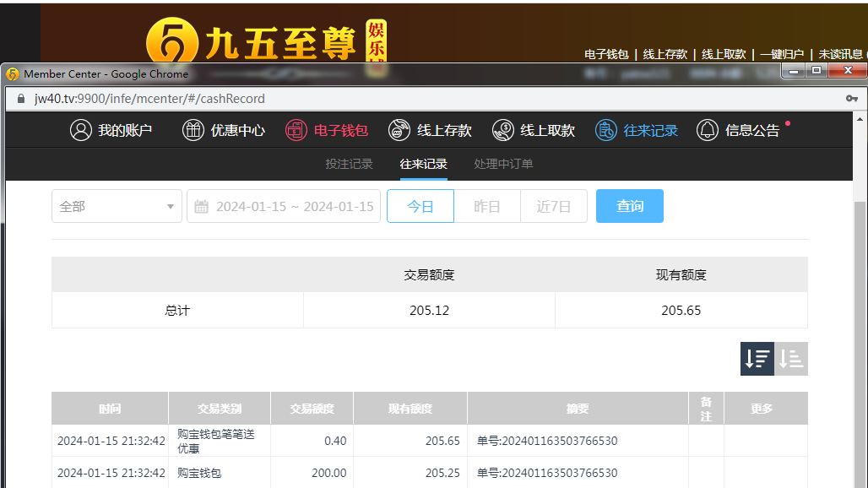Click the 我的账户 person icon
The height and width of the screenshot is (488, 868).
coord(81,130)
